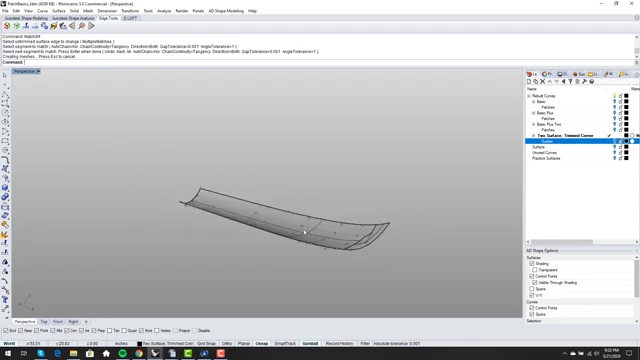Click the hammer tools icon in Layers panel

pyautogui.click(x=584, y=82)
